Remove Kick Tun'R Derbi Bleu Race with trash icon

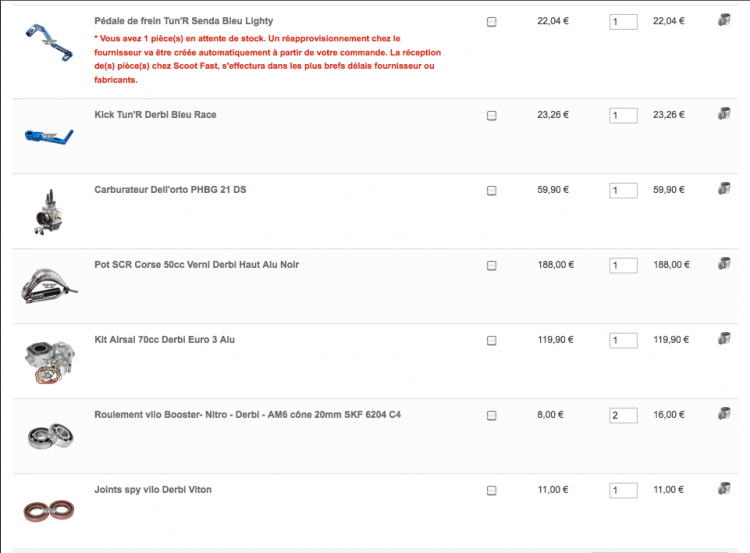(x=724, y=113)
